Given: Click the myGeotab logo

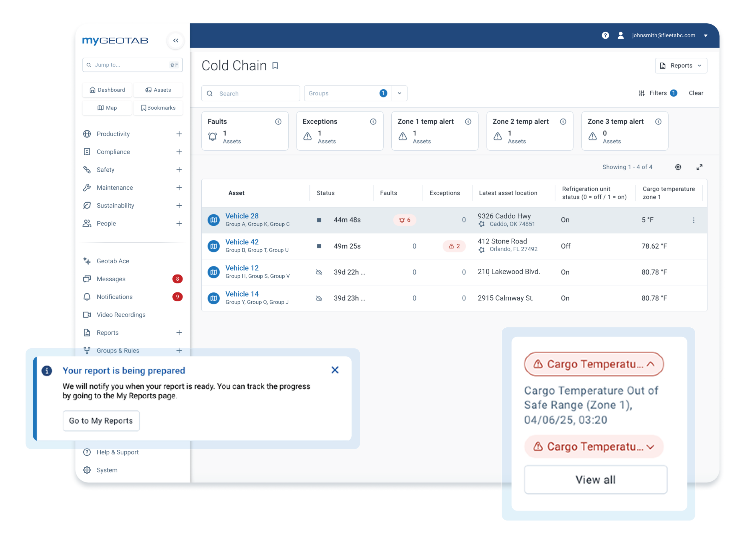Looking at the screenshot, I should 115,40.
